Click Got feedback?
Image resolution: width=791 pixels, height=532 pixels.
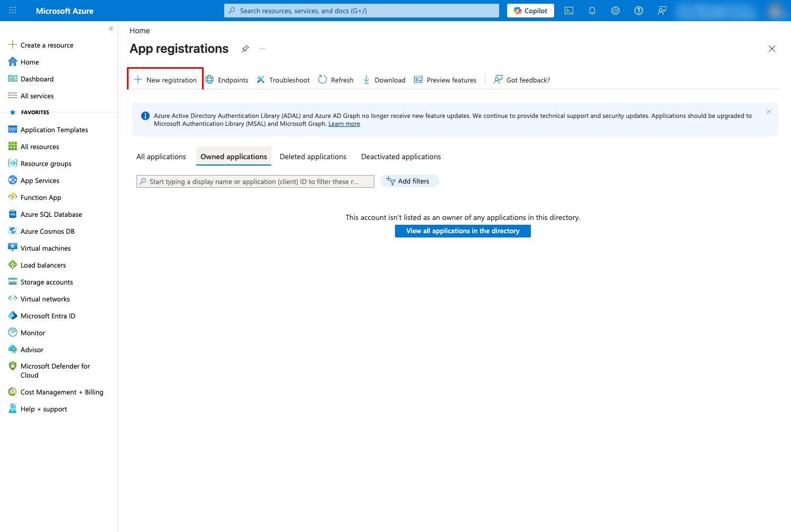(x=522, y=80)
